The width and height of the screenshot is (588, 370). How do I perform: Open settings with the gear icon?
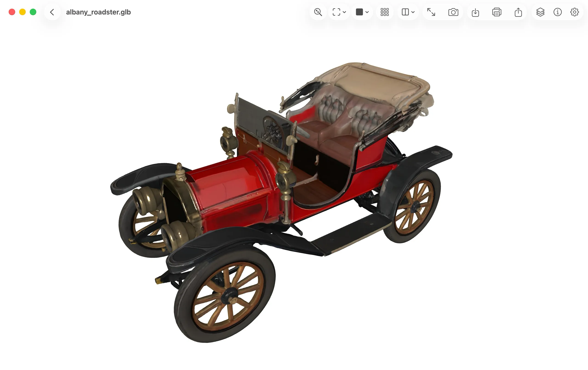click(574, 12)
